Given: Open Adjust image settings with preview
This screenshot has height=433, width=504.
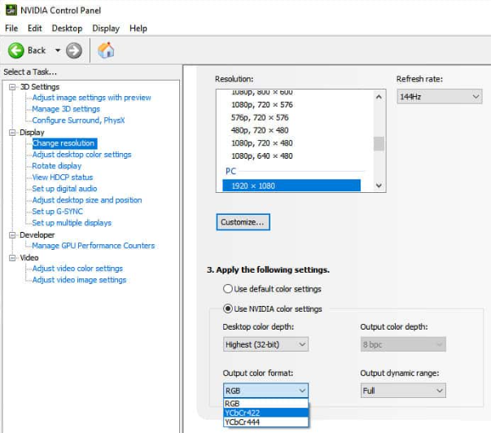Looking at the screenshot, I should (x=92, y=98).
